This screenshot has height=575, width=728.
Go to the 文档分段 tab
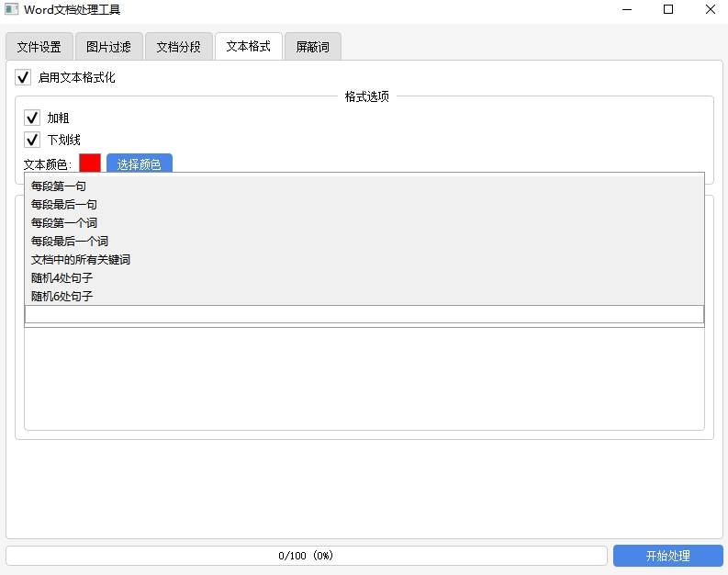click(178, 47)
